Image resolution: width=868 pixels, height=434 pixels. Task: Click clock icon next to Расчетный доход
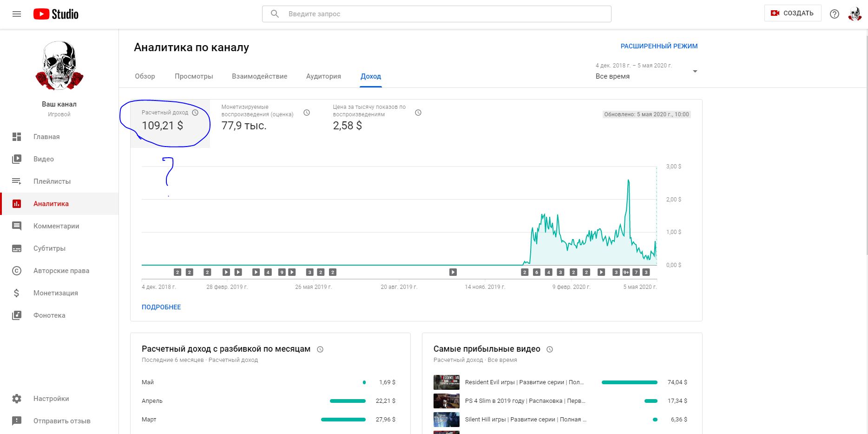195,113
